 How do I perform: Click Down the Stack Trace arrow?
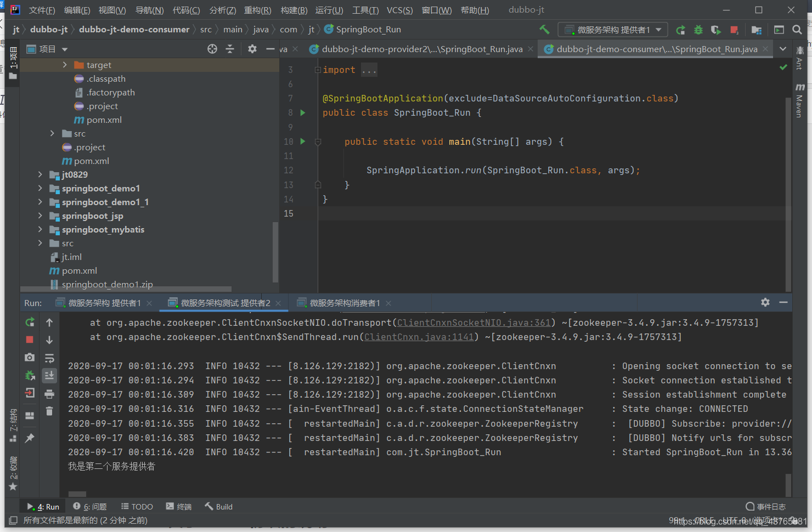pos(49,340)
